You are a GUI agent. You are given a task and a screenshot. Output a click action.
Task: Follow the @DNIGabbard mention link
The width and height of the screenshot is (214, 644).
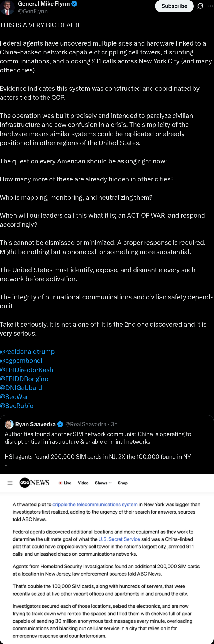[21, 388]
